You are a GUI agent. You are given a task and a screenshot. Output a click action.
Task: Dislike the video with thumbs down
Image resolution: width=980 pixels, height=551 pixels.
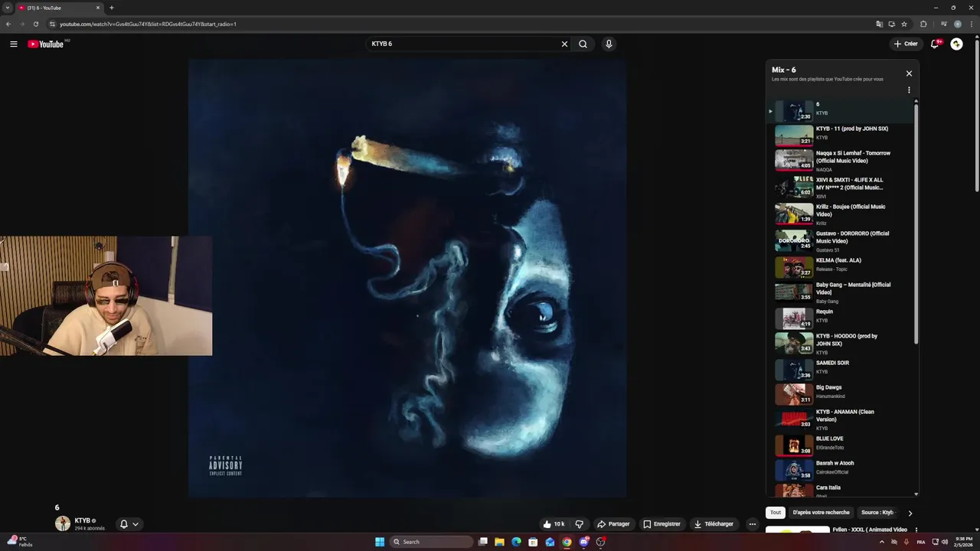pyautogui.click(x=579, y=524)
